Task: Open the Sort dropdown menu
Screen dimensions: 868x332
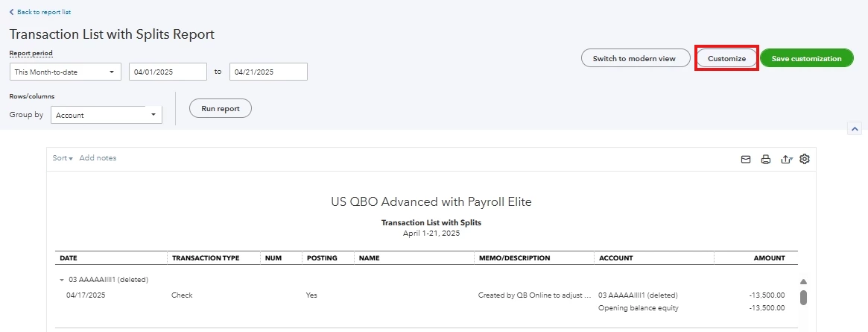Action: (63, 158)
